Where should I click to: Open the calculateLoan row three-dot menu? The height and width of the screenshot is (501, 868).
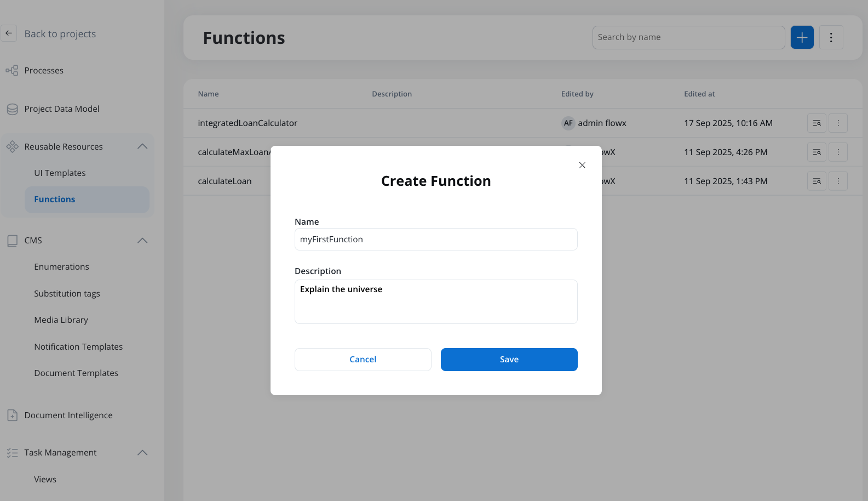tap(838, 181)
